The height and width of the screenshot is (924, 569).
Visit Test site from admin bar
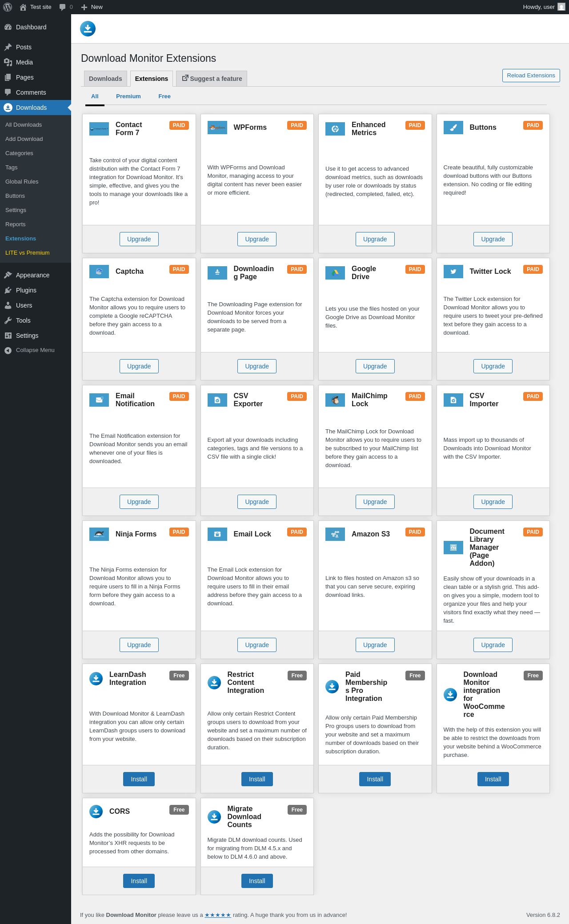[x=36, y=7]
